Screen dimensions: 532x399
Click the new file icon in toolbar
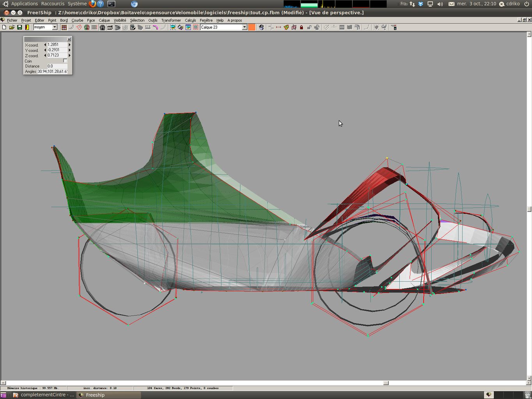point(4,27)
